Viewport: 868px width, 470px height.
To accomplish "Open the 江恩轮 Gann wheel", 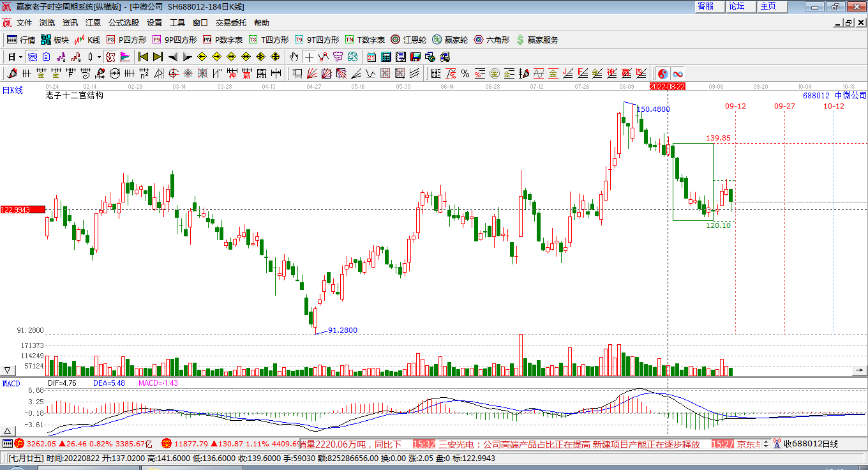I will point(408,40).
